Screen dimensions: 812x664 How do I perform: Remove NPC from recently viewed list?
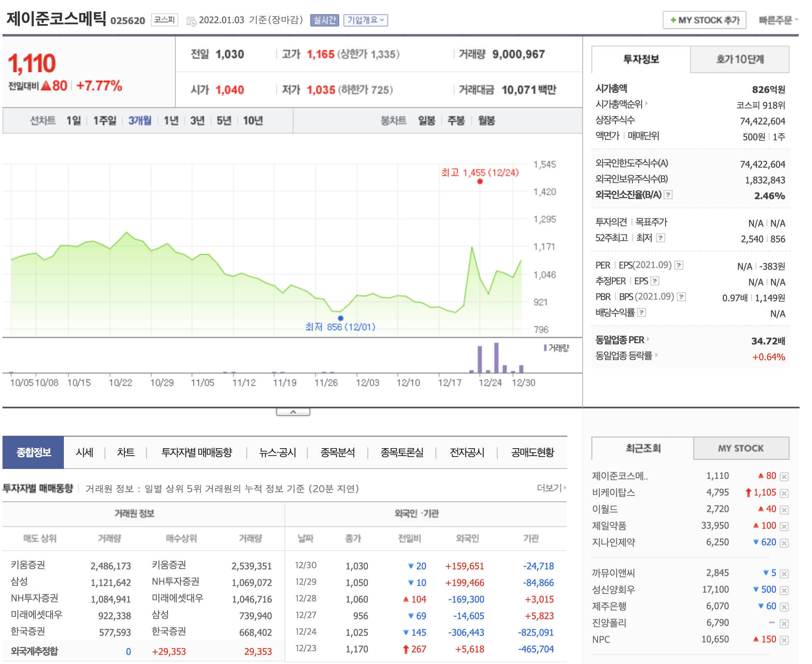coord(784,640)
